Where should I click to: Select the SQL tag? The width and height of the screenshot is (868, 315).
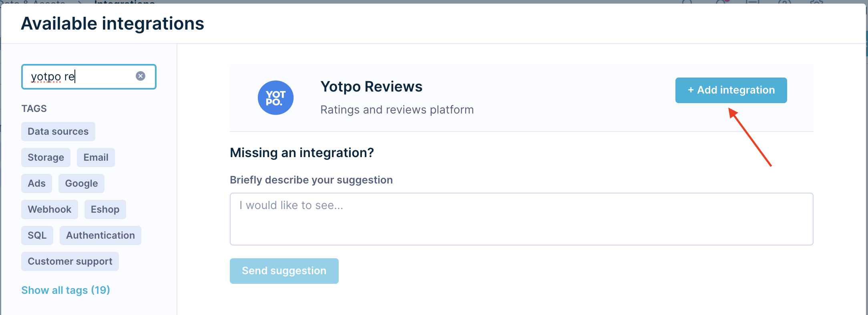click(37, 235)
